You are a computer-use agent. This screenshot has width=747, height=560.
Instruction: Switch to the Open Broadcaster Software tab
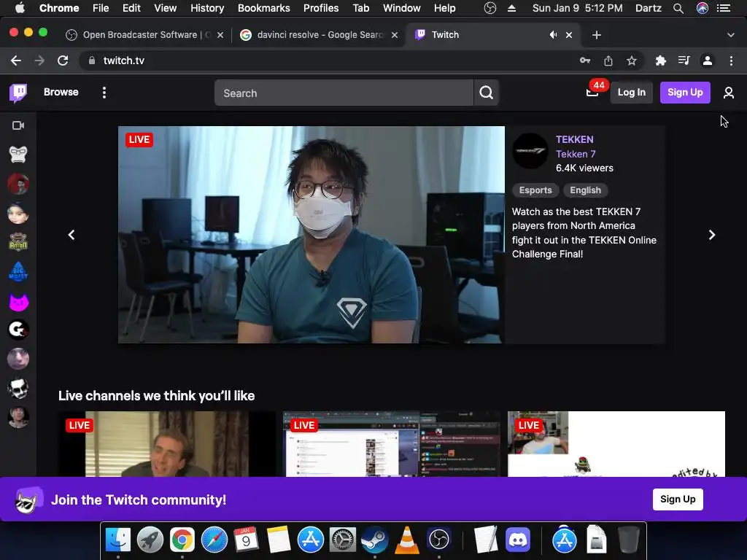click(x=144, y=35)
